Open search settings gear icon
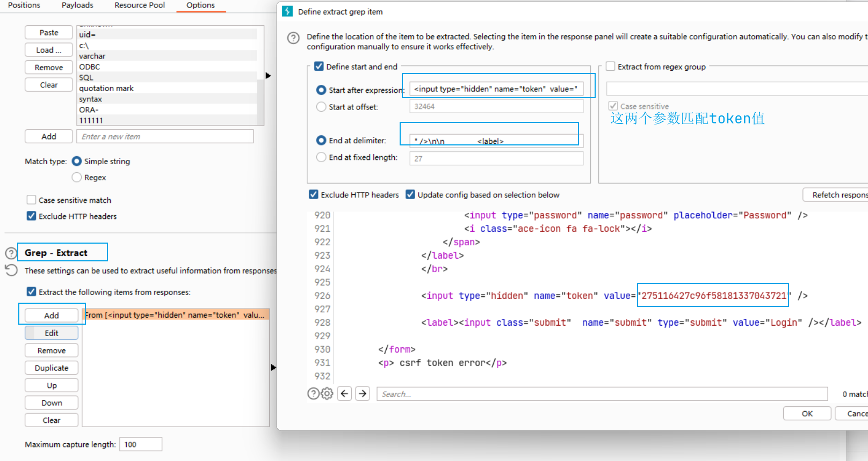 pyautogui.click(x=327, y=394)
